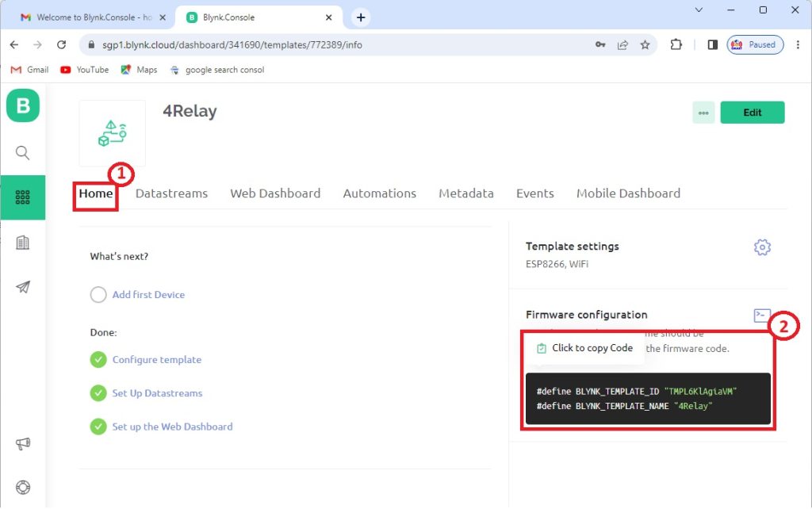Expand the Chrome tab search chevron

point(699,10)
